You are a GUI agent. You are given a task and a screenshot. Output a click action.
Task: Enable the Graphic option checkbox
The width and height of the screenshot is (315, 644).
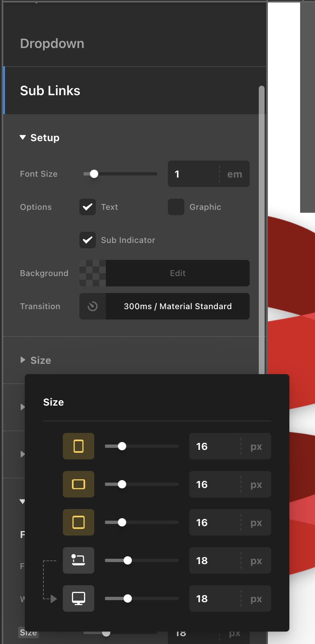click(176, 207)
